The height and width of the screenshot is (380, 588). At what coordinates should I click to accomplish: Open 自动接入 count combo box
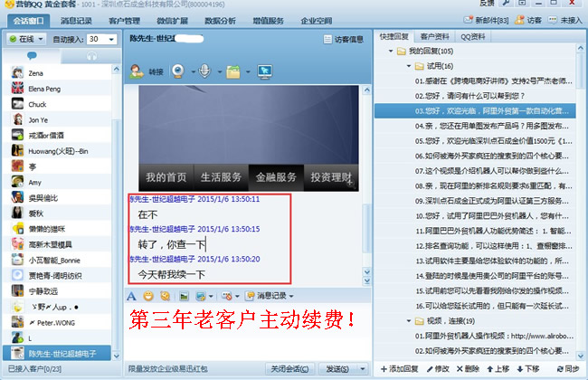tap(101, 39)
